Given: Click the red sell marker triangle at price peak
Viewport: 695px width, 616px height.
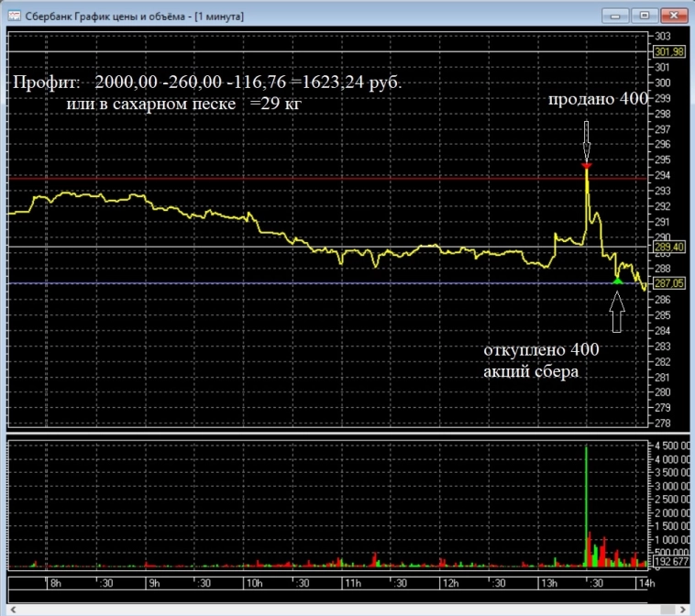Looking at the screenshot, I should [x=586, y=166].
